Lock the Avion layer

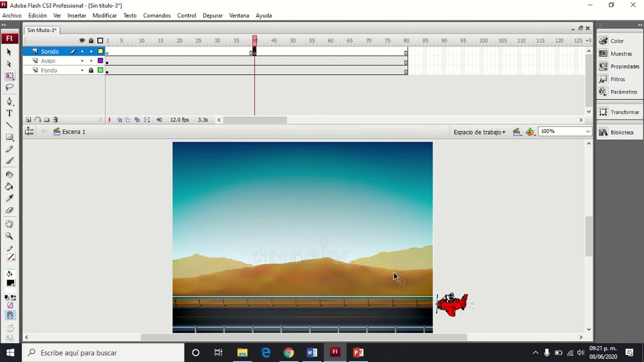[91, 61]
